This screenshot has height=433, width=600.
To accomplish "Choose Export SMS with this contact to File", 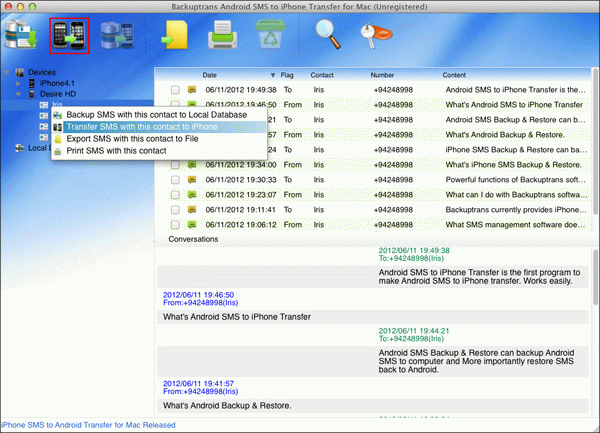I will [159, 139].
